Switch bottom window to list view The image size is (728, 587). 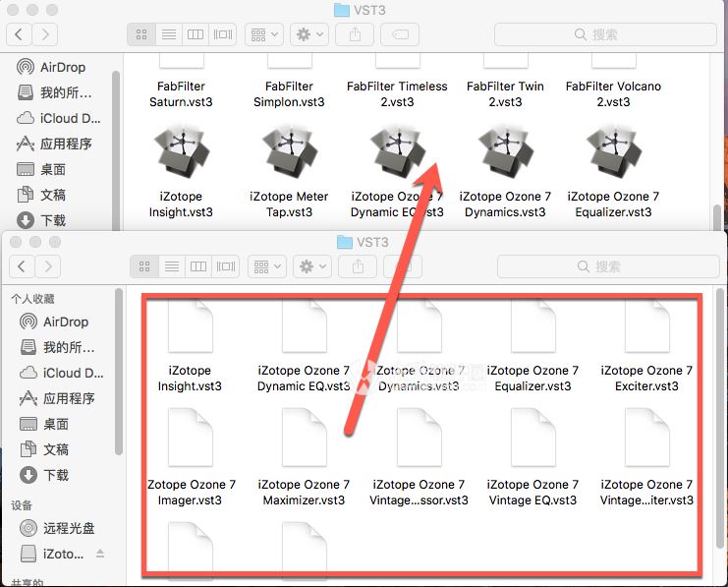(x=172, y=266)
